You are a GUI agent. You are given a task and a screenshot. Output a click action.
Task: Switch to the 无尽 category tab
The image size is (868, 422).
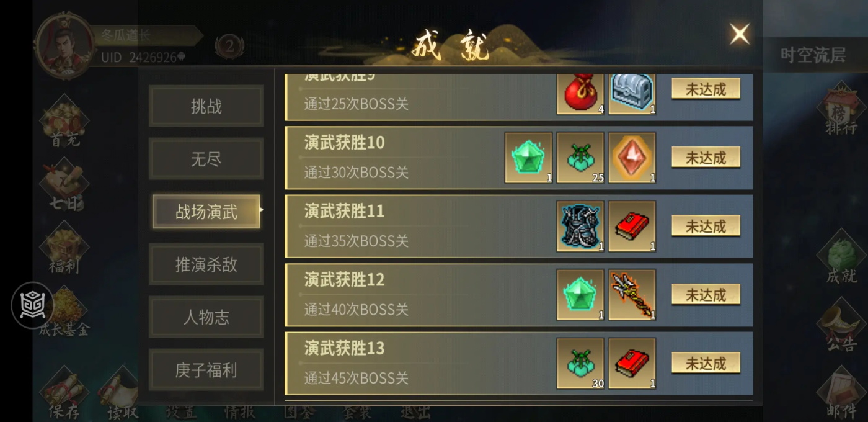(206, 159)
